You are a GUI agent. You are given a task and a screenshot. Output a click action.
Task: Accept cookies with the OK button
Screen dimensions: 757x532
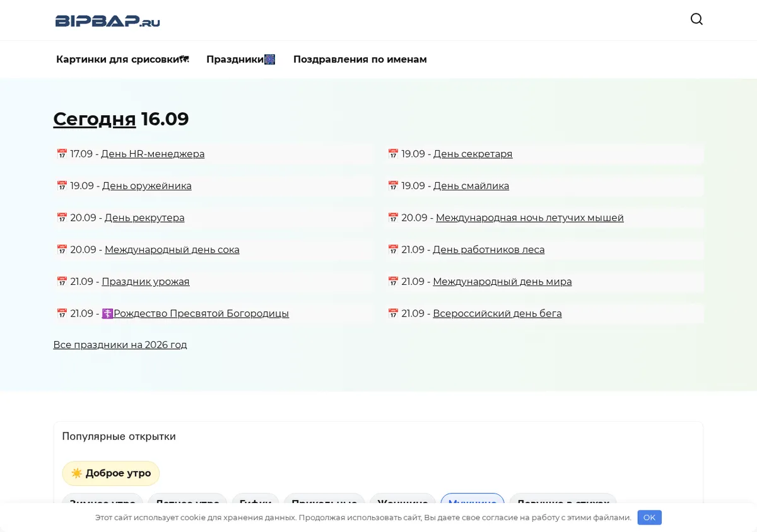coord(649,518)
